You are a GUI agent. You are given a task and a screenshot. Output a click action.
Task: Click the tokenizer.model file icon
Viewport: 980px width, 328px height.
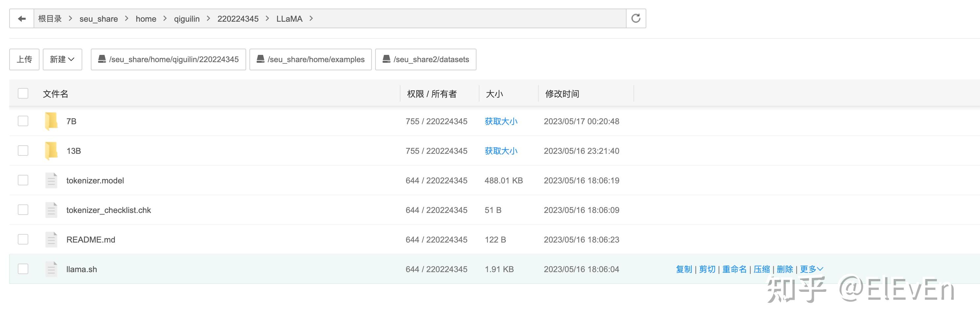[51, 180]
